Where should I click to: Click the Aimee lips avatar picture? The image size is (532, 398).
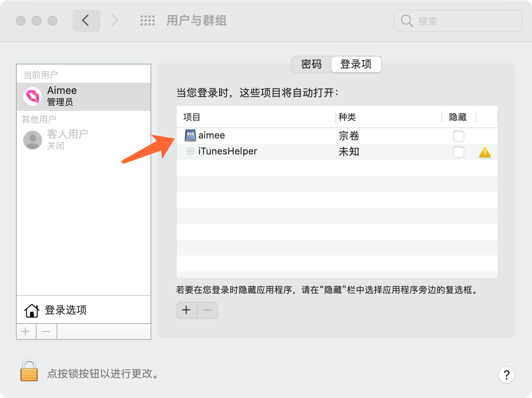[33, 96]
